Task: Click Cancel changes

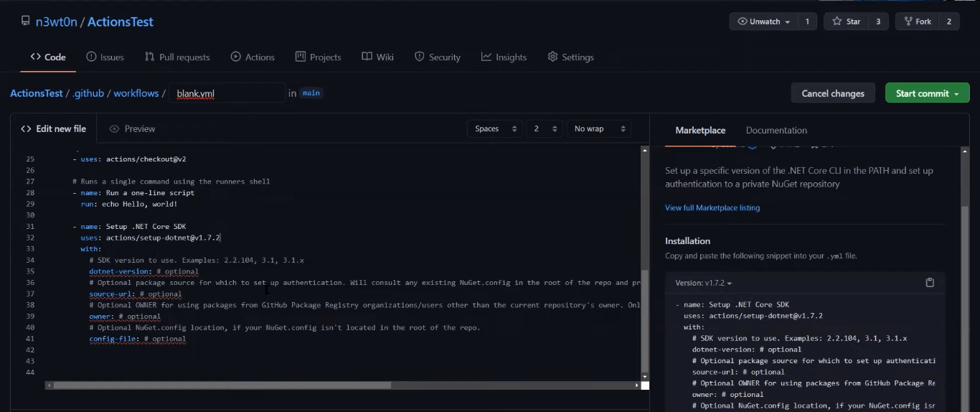Action: 833,93
